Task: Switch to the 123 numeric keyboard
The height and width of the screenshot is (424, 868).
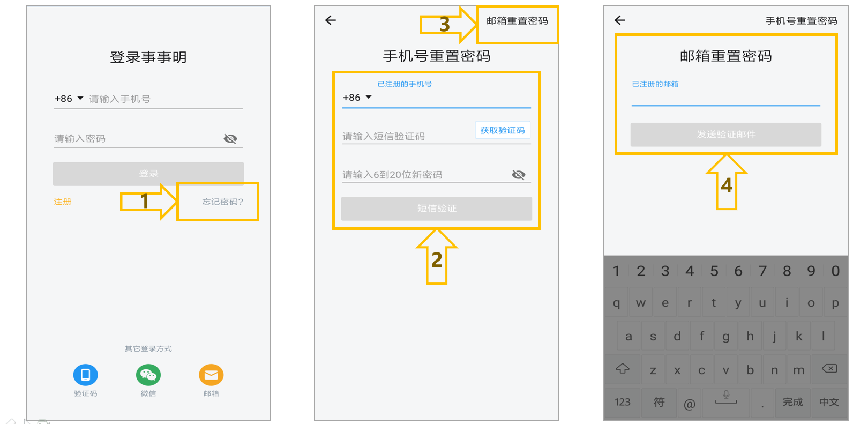Action: [623, 402]
